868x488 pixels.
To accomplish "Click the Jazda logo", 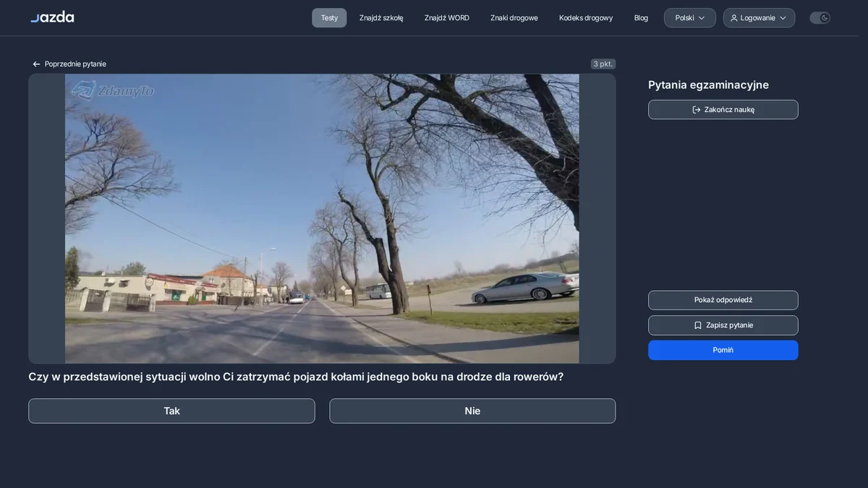I will pos(52,17).
